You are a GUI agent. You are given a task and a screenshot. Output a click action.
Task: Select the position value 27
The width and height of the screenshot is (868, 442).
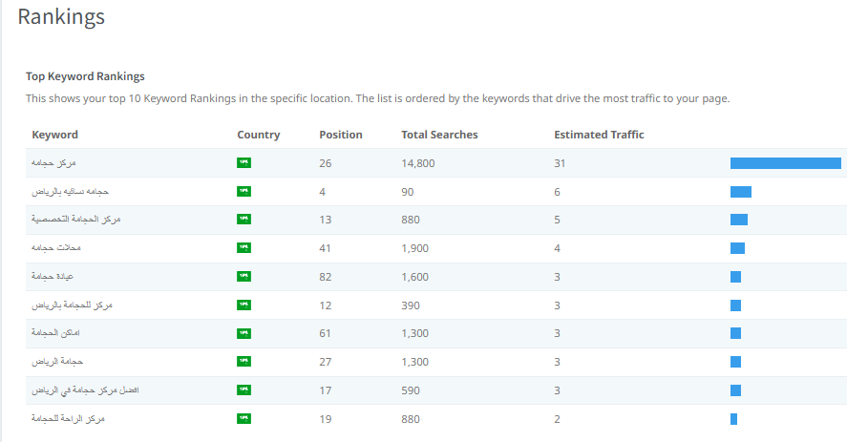point(326,362)
